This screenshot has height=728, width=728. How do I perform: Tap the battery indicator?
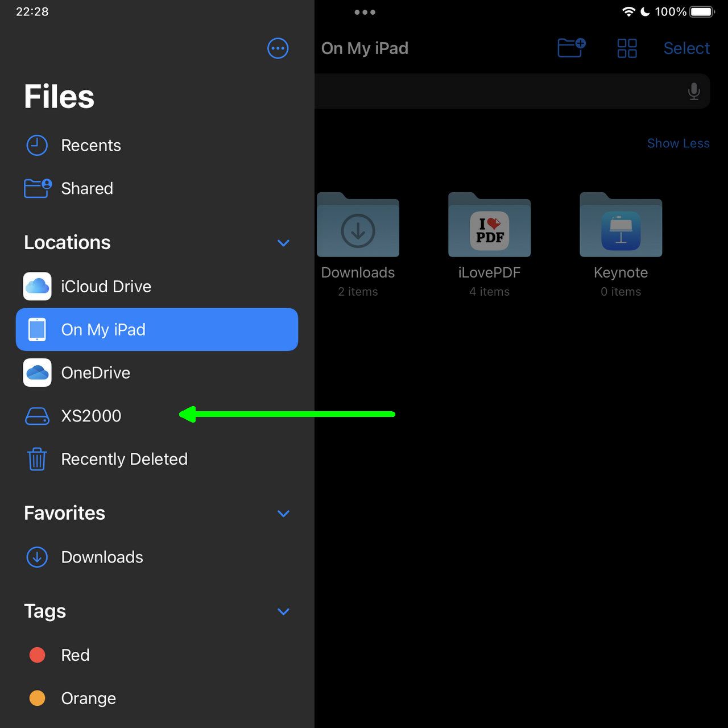702,12
